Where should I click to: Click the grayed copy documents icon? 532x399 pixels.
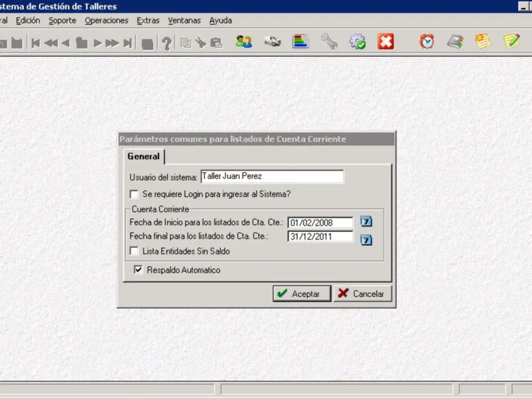(186, 43)
